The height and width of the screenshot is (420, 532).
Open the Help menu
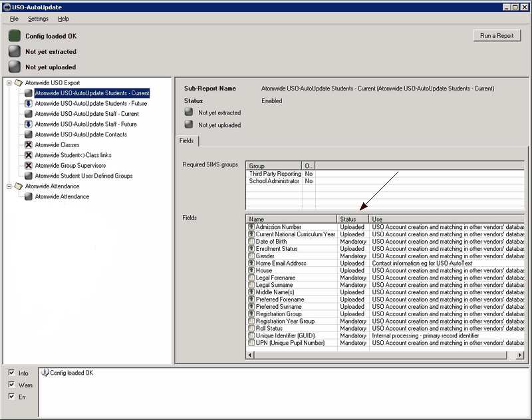click(x=63, y=19)
